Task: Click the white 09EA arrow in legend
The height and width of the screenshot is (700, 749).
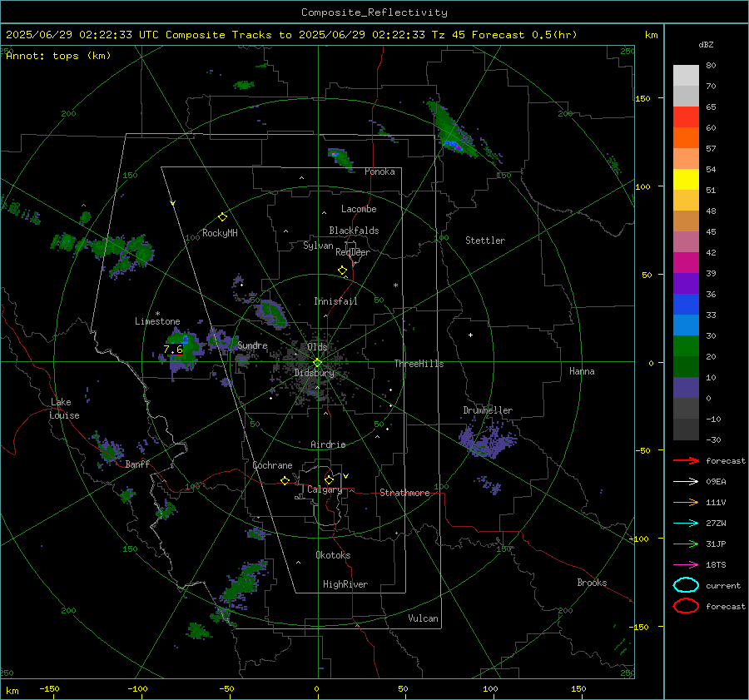Action: click(x=686, y=481)
